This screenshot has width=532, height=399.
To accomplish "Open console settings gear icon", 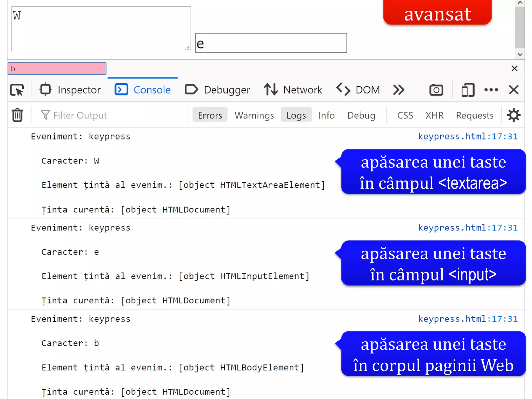I will tap(514, 115).
